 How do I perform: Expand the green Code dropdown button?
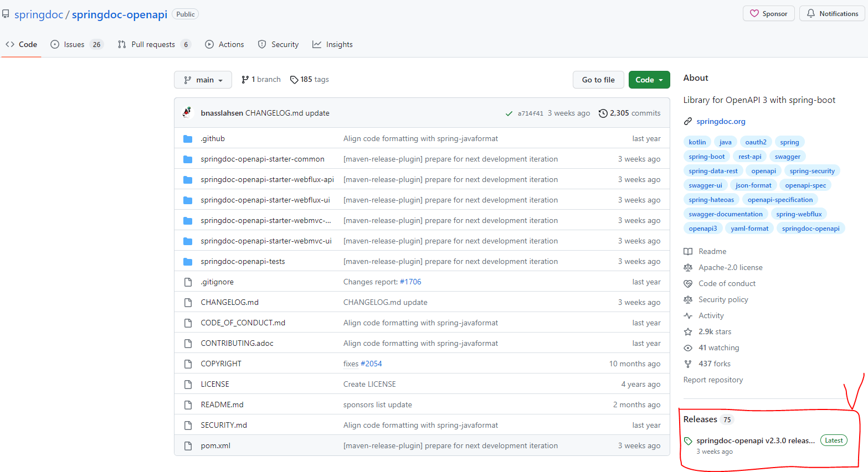649,80
